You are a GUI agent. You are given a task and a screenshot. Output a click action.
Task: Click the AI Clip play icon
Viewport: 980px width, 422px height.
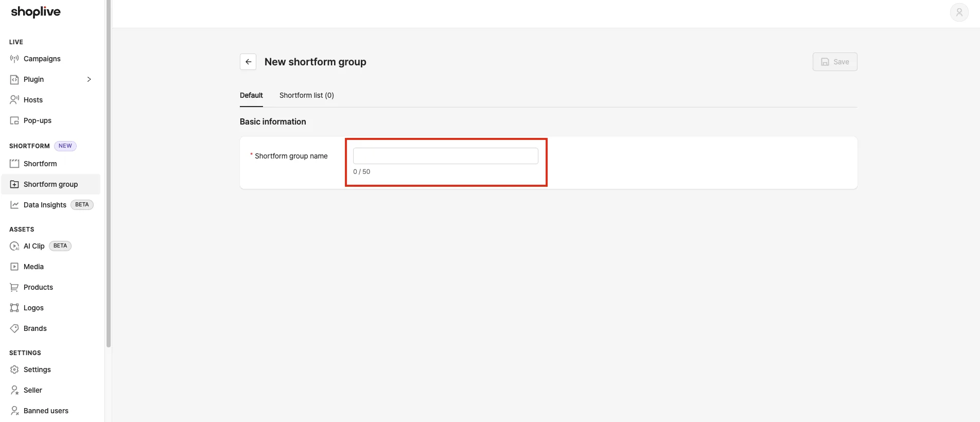[14, 246]
